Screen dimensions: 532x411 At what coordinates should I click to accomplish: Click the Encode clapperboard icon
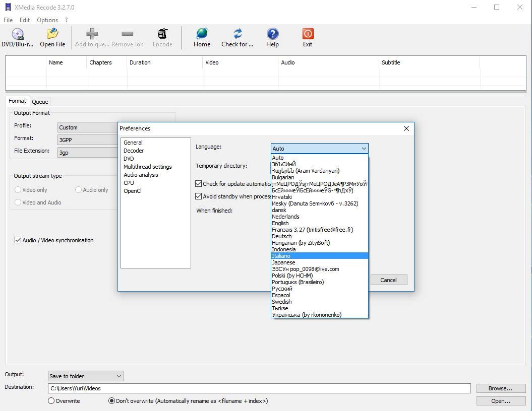[x=162, y=34]
